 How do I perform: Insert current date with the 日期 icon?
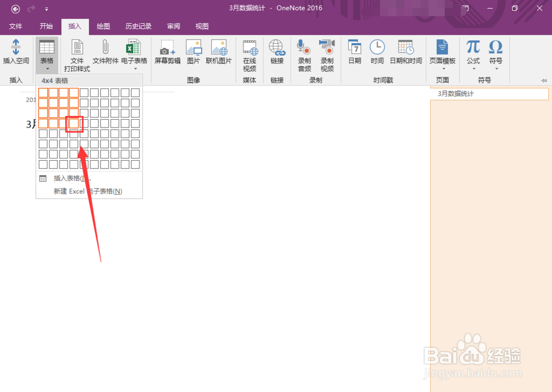point(354,52)
